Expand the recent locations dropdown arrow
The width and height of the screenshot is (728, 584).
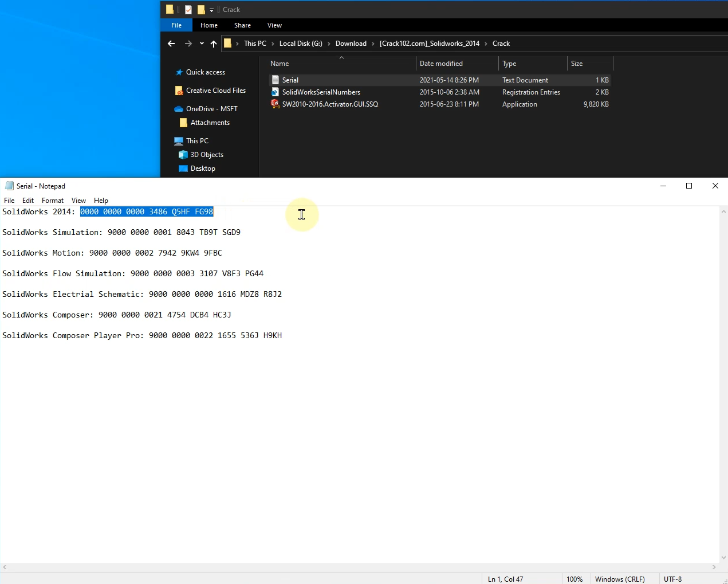tap(202, 44)
